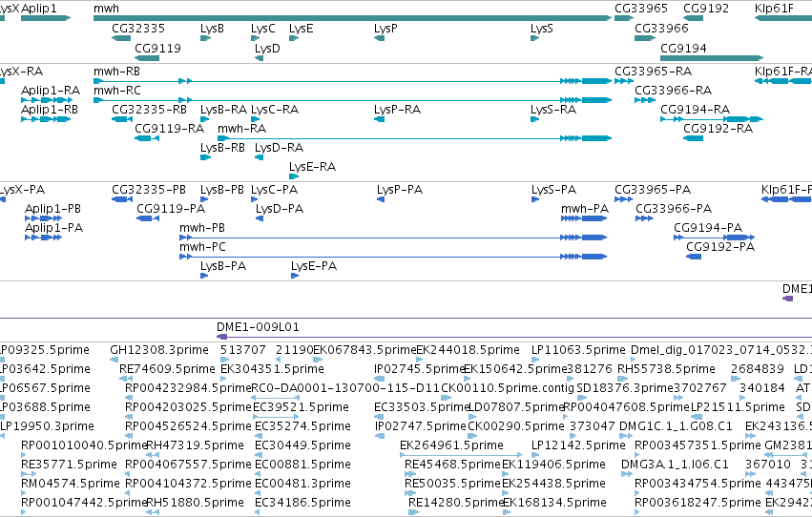Select the DME1-009L01 clone feature
Image resolution: width=812 pixels, height=517 pixels.
click(514, 338)
